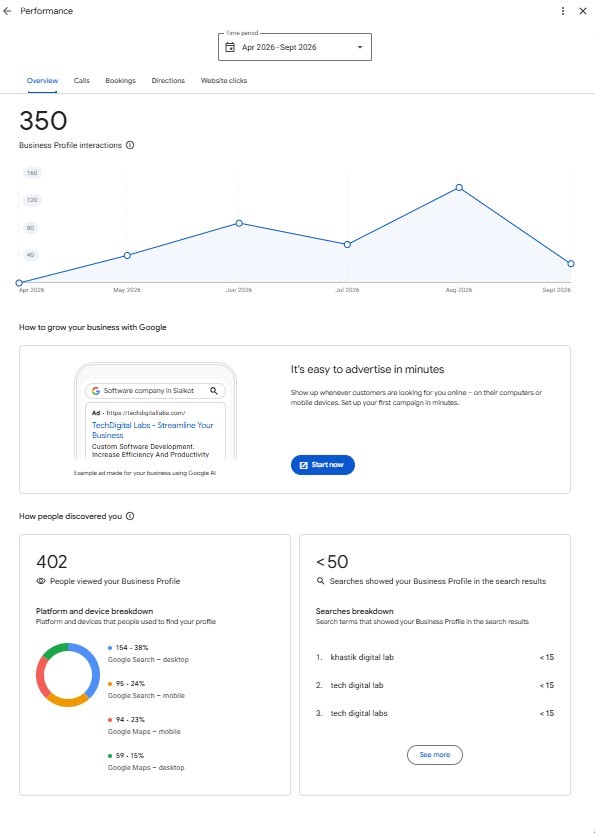Switch to the Calls tab
Image resolution: width=595 pixels, height=833 pixels.
tap(82, 81)
